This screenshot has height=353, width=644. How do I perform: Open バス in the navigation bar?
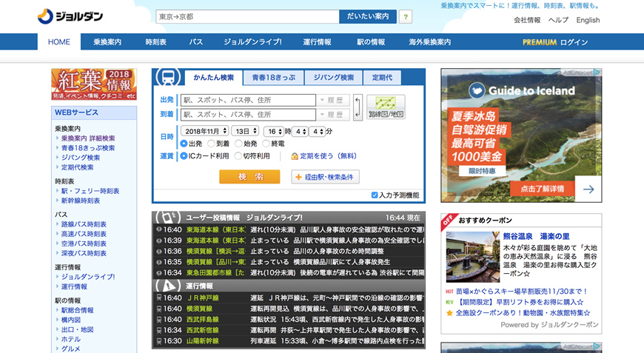click(x=196, y=42)
